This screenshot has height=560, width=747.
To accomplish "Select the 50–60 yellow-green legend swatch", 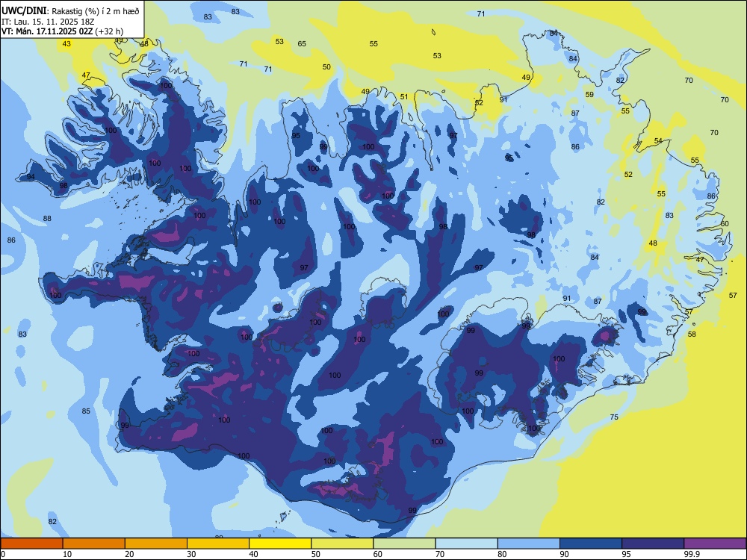I will [342, 544].
